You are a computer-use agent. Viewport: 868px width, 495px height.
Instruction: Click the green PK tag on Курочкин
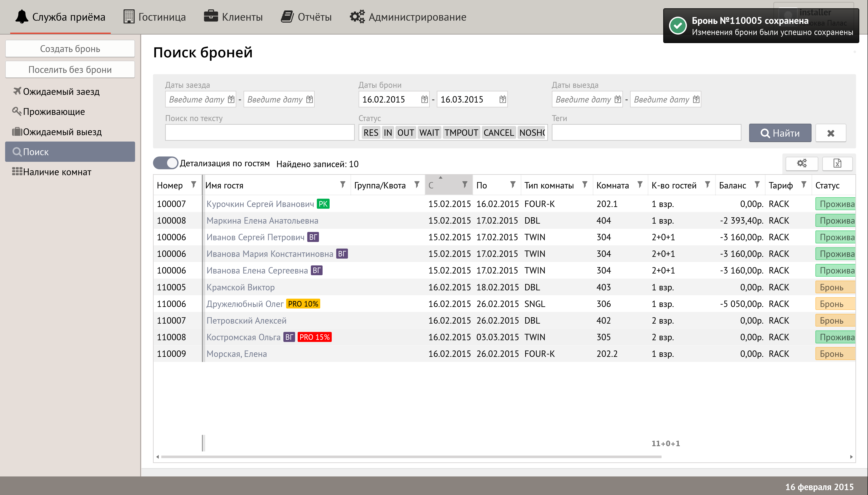[x=323, y=204]
